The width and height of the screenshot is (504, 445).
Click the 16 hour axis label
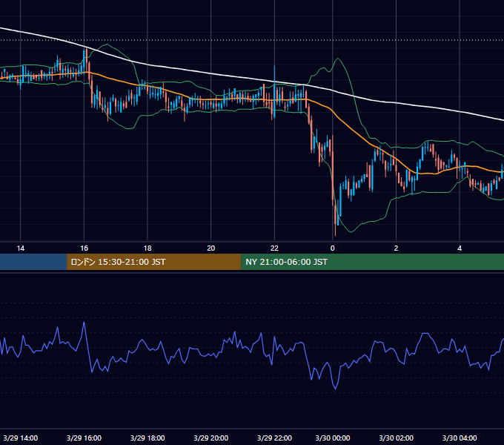84,248
